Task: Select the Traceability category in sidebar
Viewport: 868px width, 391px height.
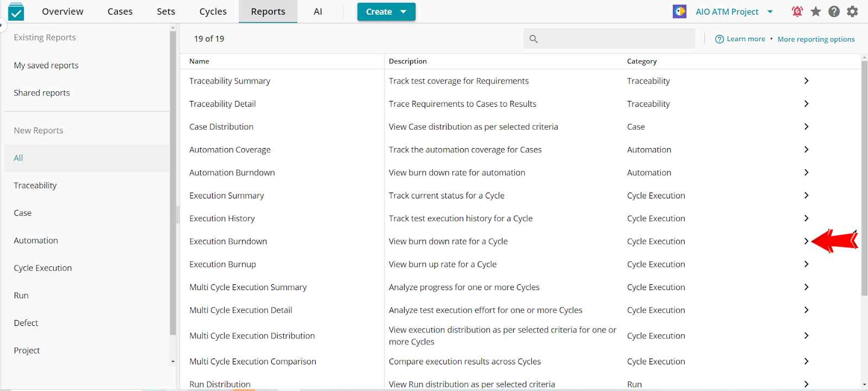Action: (35, 185)
